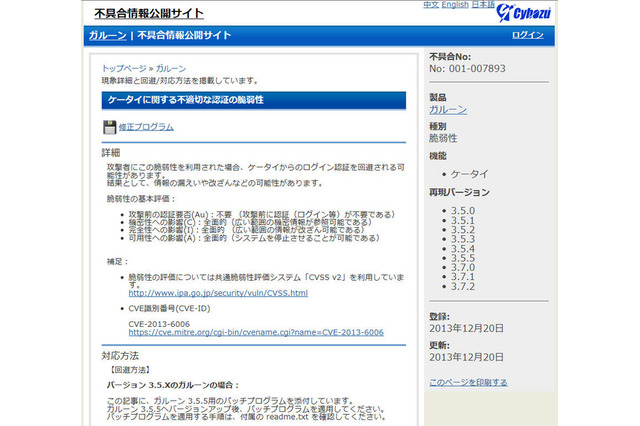This screenshot has width=640, height=426.
Task: Click the Cybozu logo
Action: click(x=524, y=13)
